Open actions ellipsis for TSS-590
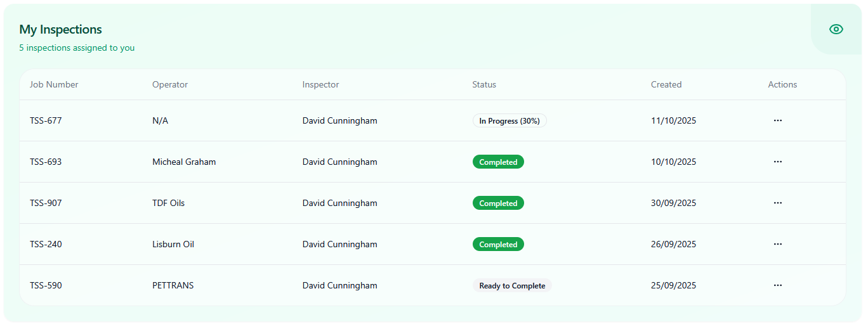 (x=778, y=285)
